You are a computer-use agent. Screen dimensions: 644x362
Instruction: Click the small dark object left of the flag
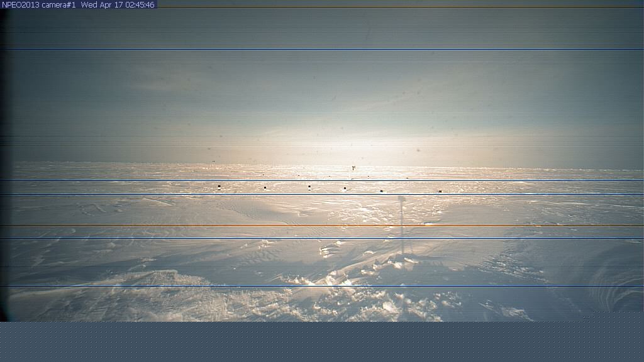point(213,162)
